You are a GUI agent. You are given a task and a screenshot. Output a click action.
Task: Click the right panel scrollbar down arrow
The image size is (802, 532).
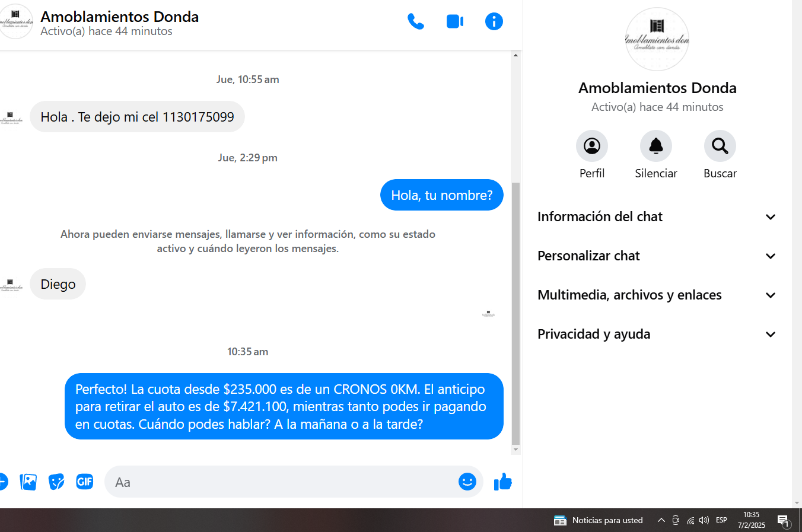(x=797, y=503)
